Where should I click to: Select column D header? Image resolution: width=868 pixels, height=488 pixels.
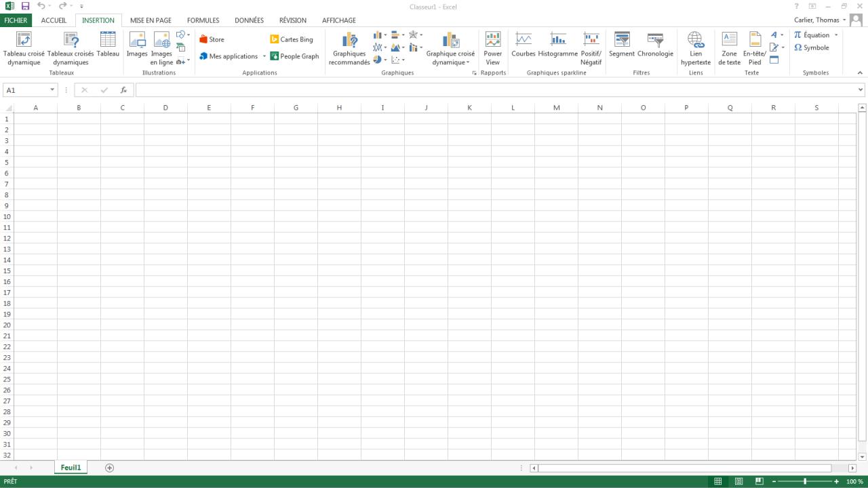point(165,108)
